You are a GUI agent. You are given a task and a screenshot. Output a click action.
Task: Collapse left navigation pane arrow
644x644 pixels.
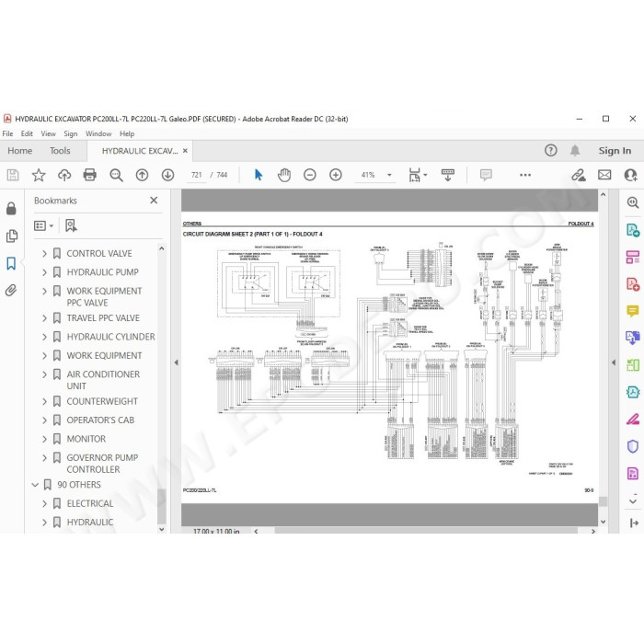coord(177,362)
